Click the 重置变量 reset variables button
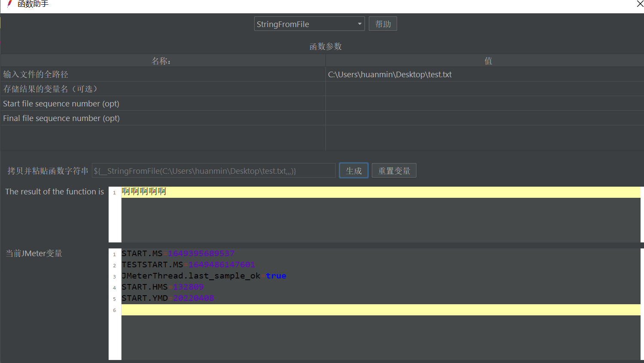The image size is (644, 363). coord(394,171)
